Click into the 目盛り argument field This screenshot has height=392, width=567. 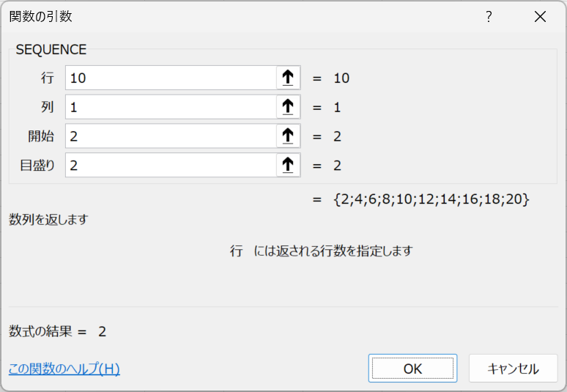(x=171, y=166)
